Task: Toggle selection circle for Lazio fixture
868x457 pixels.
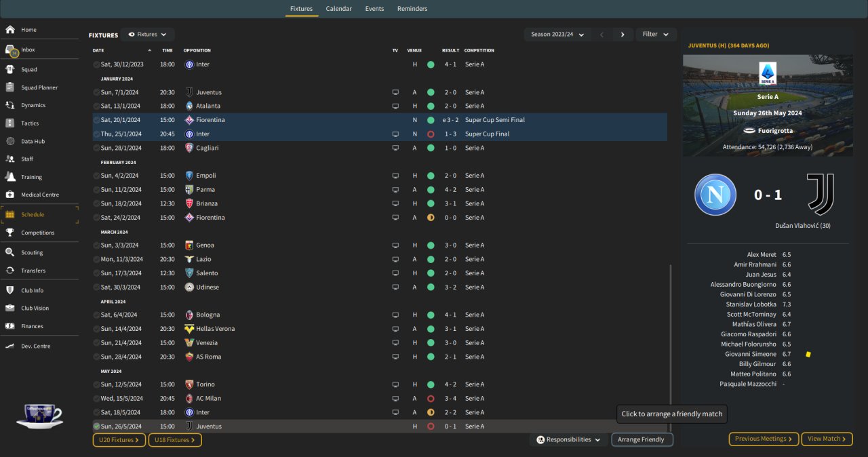Action: (96, 259)
